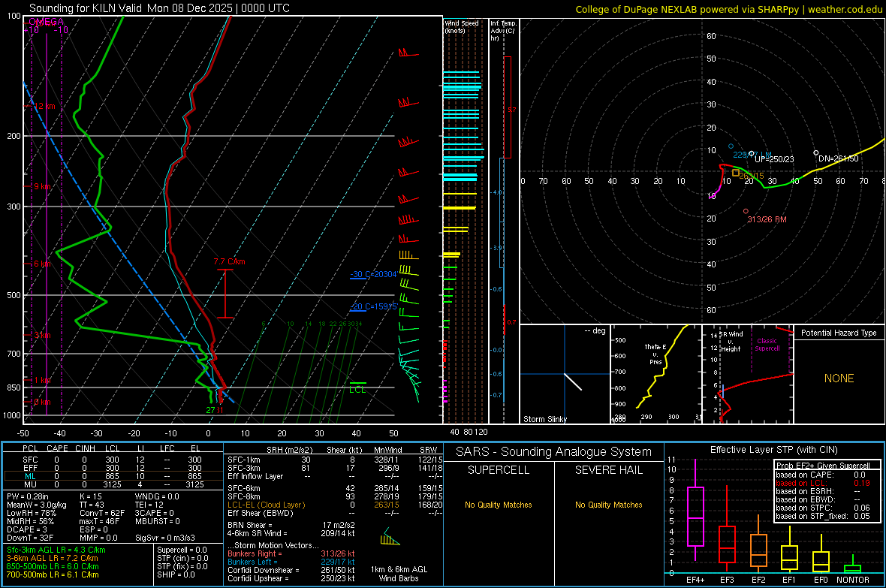Click the magenta OMEGA label
Screen dimensions: 886x588
pyautogui.click(x=47, y=22)
